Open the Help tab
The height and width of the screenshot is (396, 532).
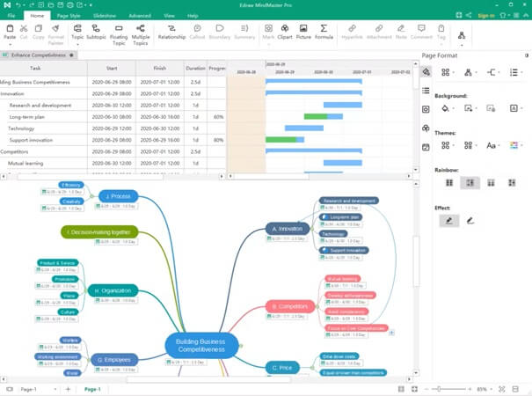[193, 16]
